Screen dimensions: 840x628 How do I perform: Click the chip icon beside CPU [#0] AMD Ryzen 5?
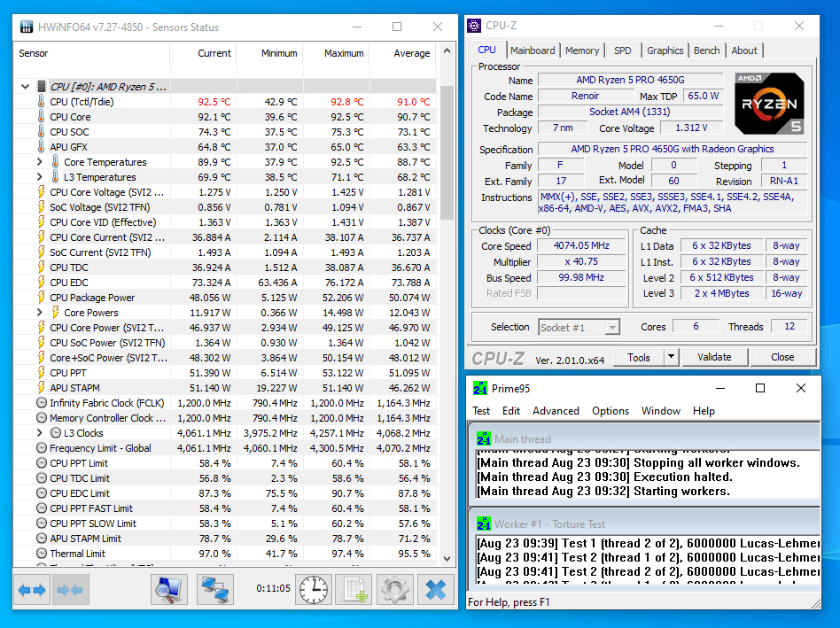42,86
